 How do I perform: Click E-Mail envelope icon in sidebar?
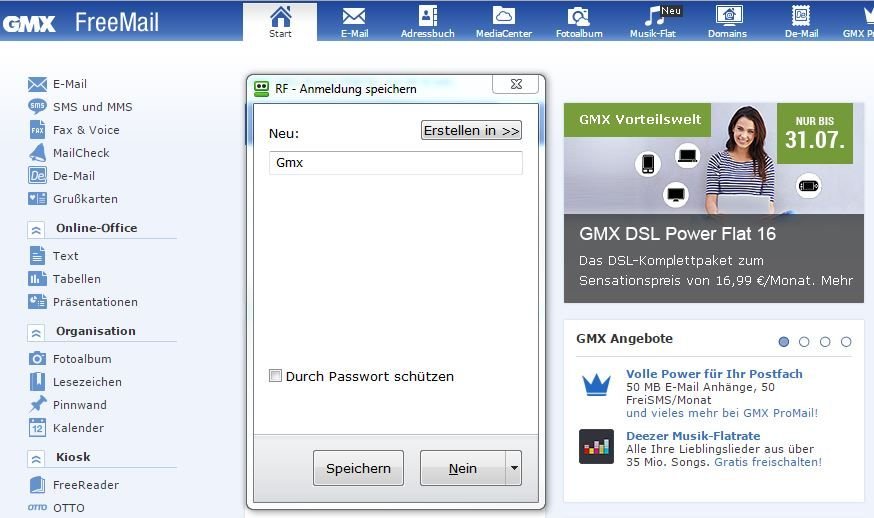tap(37, 84)
